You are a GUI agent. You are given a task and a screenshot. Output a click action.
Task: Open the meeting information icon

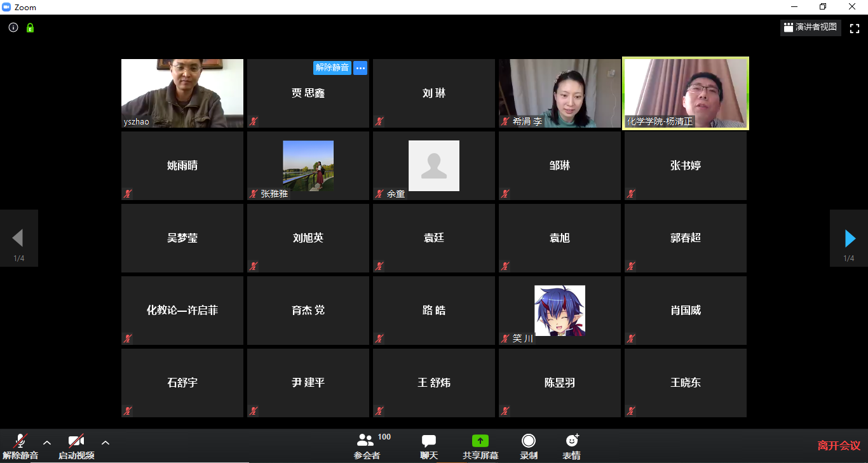(x=13, y=27)
